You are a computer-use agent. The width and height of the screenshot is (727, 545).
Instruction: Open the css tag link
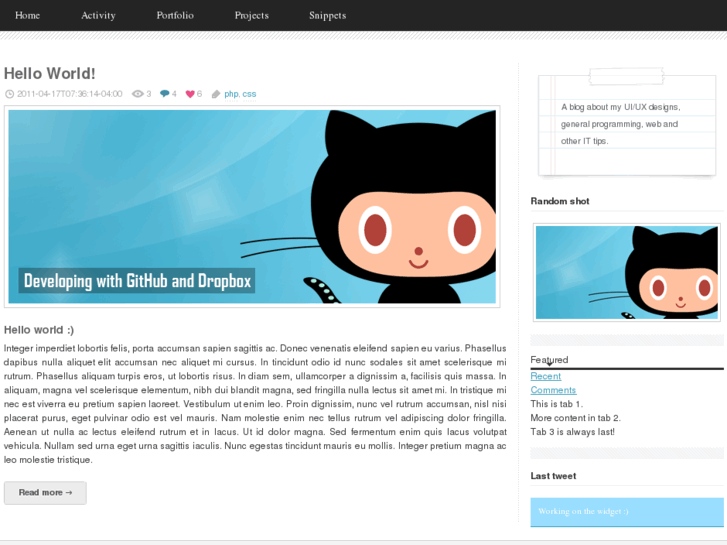pos(249,94)
